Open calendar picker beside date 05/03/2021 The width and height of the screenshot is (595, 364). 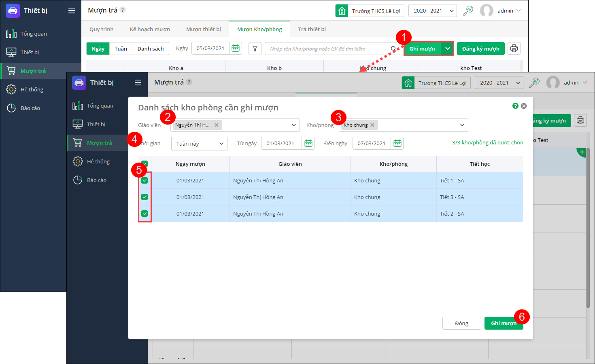236,49
